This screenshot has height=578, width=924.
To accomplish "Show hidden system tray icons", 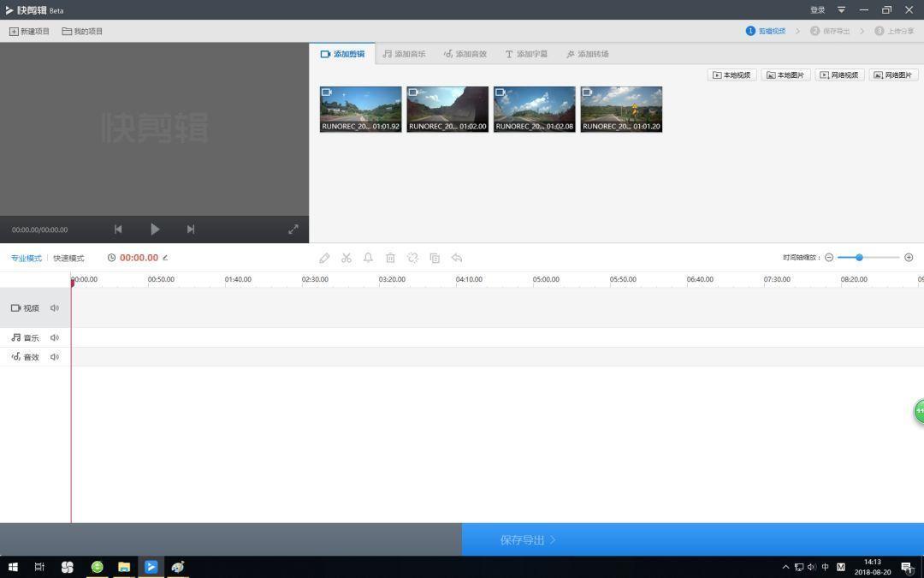I will click(785, 567).
